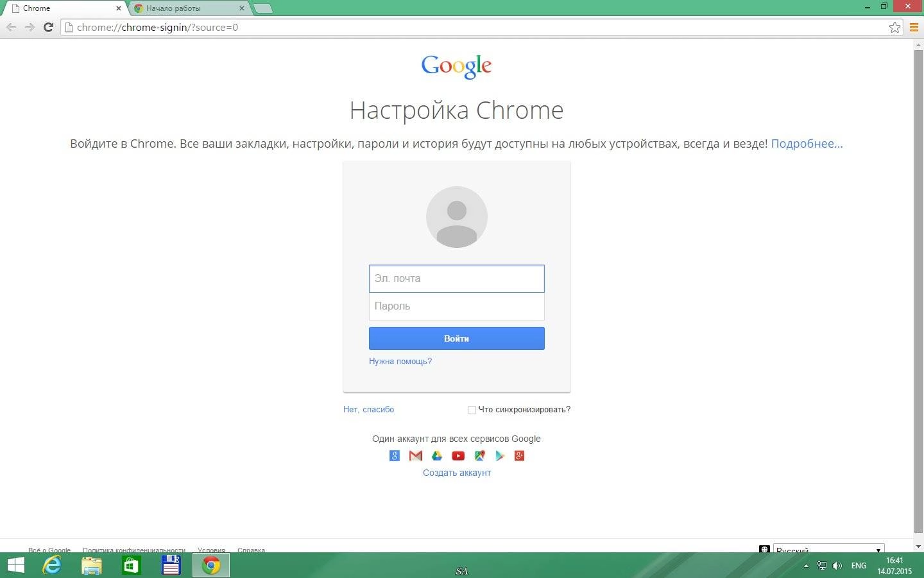
Task: Close the "Начало работы" tab
Action: pos(242,8)
